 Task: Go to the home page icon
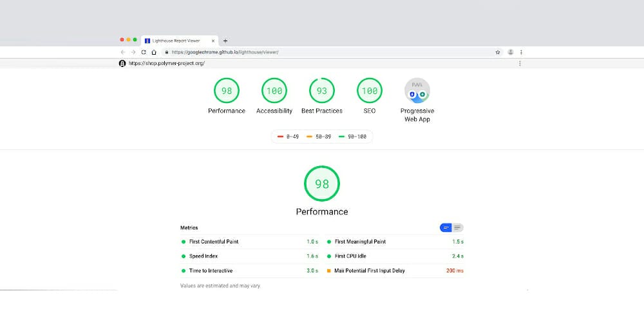click(154, 52)
